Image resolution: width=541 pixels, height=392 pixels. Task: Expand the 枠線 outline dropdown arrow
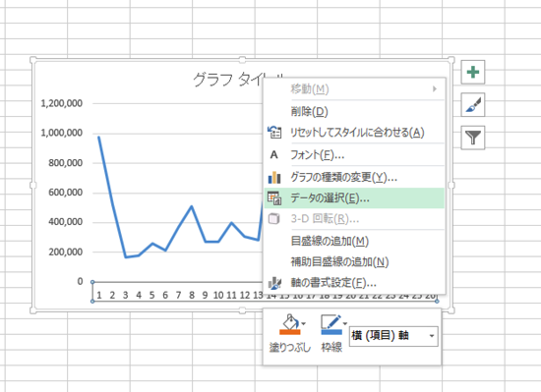pos(344,323)
